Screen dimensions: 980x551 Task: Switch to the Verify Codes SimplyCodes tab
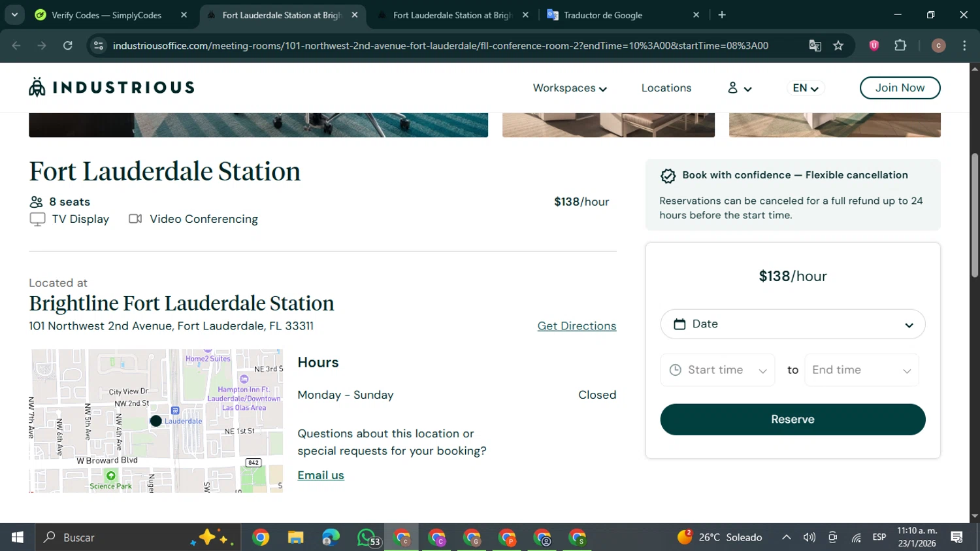106,15
